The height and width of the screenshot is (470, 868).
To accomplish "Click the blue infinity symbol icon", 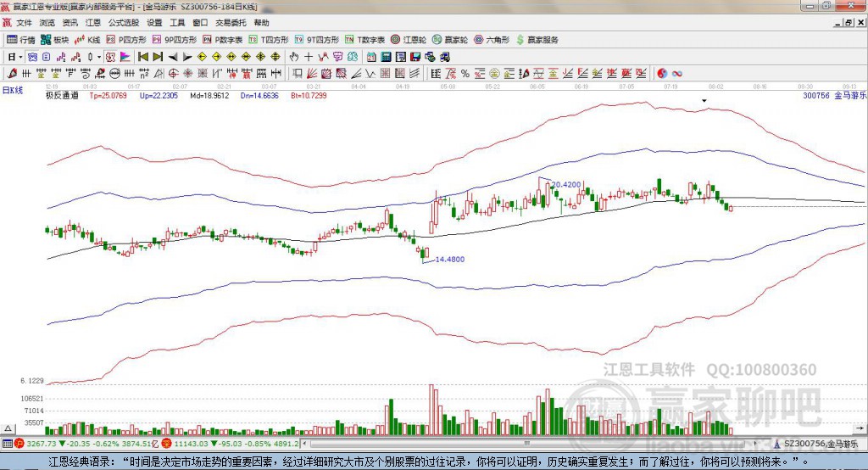I will 677,74.
